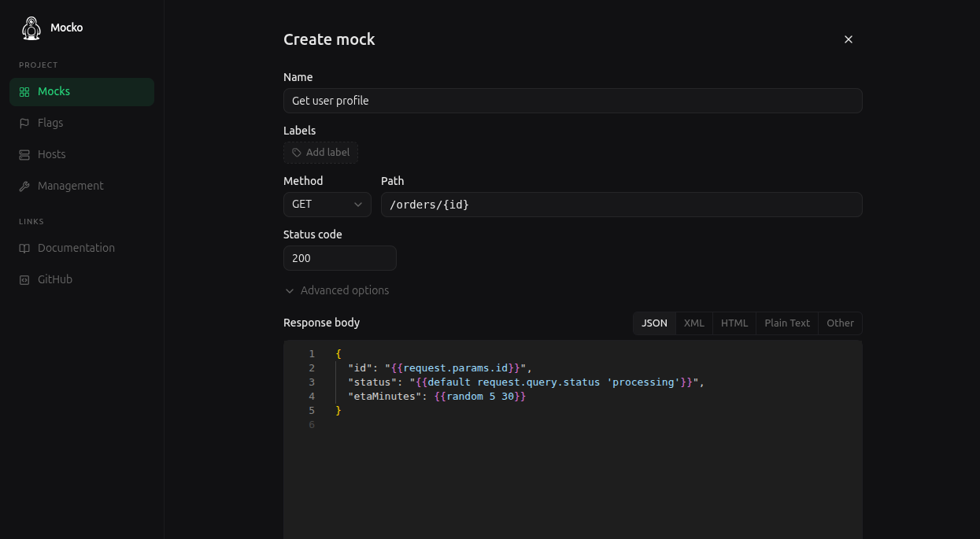Viewport: 980px width, 539px height.
Task: Click the "status" line with default helper
Action: click(x=526, y=382)
